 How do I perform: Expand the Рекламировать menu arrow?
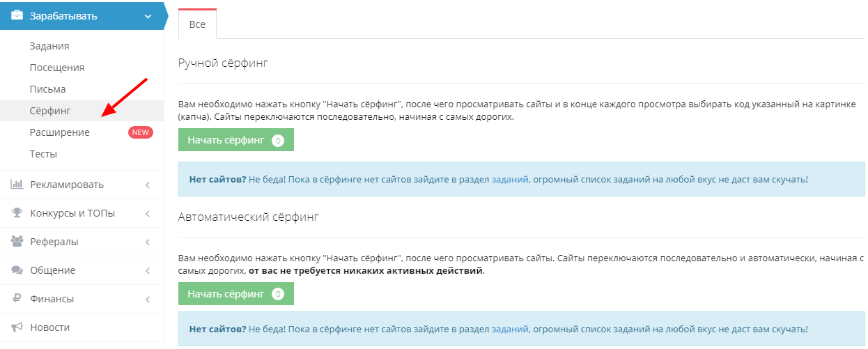[148, 185]
